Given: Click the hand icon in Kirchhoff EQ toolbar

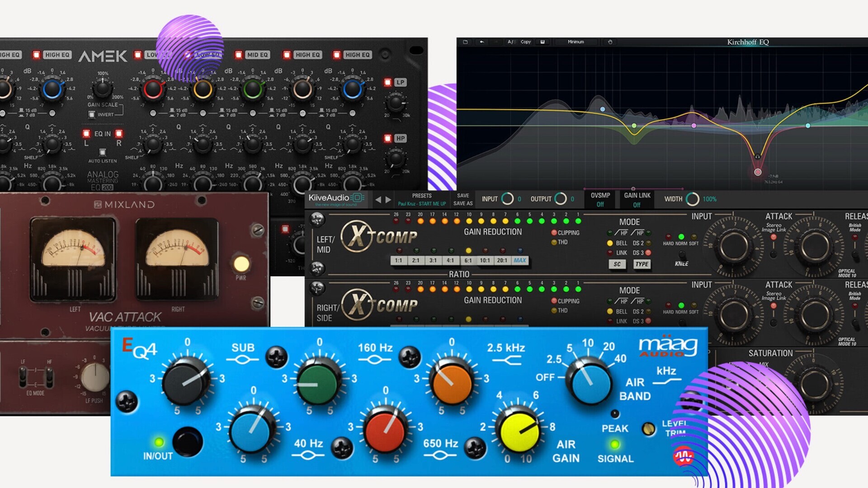Looking at the screenshot, I should pyautogui.click(x=610, y=42).
